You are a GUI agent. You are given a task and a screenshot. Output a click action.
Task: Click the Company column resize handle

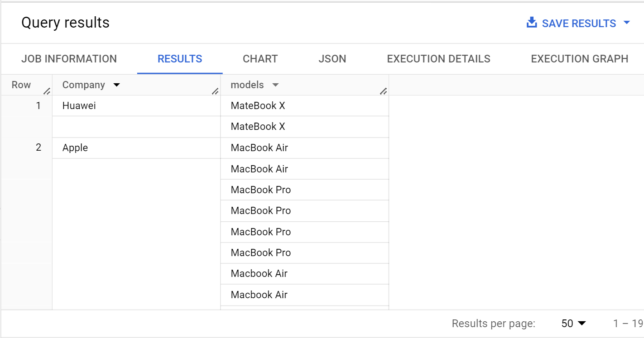(x=215, y=91)
